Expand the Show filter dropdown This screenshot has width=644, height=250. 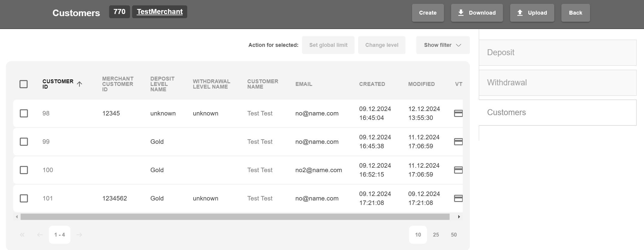443,45
